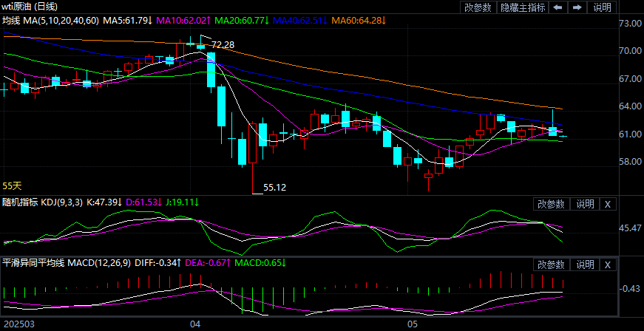Click the 平滑异同平均线 MACD(12,26,9) label
The height and width of the screenshot is (331, 644).
[67, 263]
